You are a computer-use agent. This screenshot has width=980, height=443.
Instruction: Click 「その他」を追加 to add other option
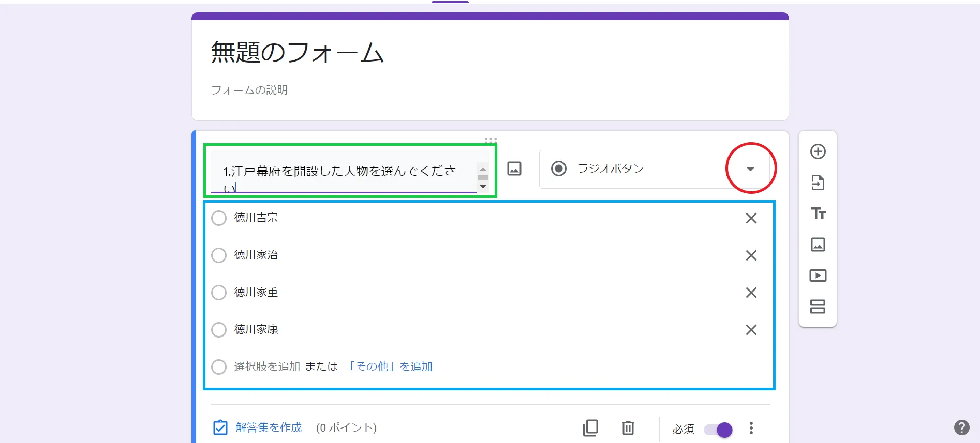click(x=390, y=366)
